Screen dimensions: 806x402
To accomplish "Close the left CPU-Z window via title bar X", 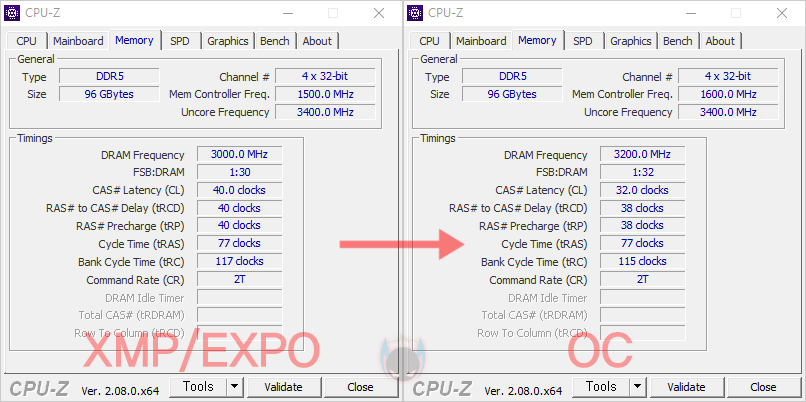I will click(379, 13).
